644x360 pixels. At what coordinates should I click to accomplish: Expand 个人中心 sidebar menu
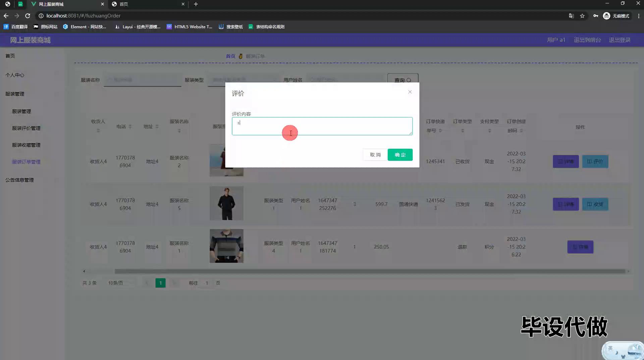(x=15, y=75)
